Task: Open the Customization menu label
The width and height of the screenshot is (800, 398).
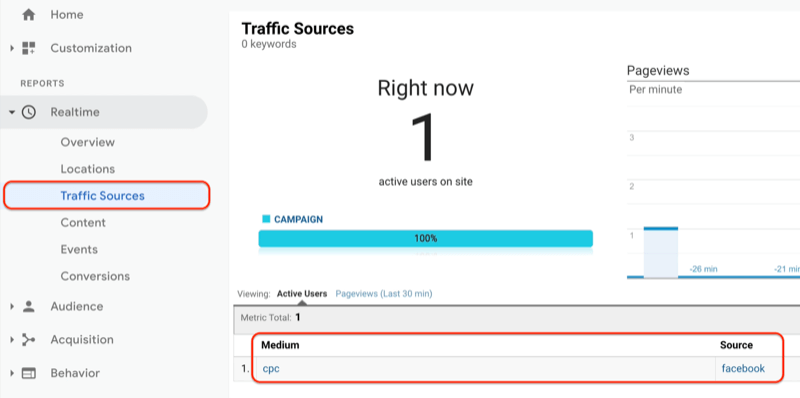Action: coord(91,48)
